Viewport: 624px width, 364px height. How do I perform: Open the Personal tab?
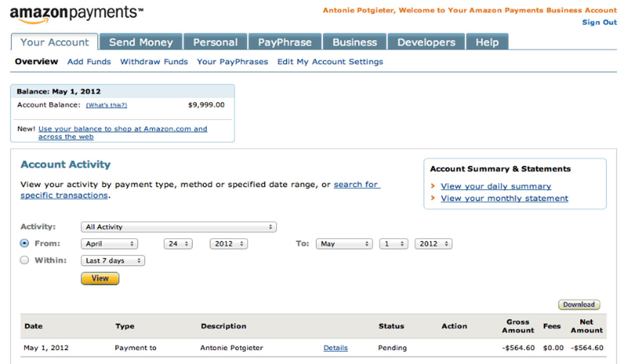coord(215,43)
